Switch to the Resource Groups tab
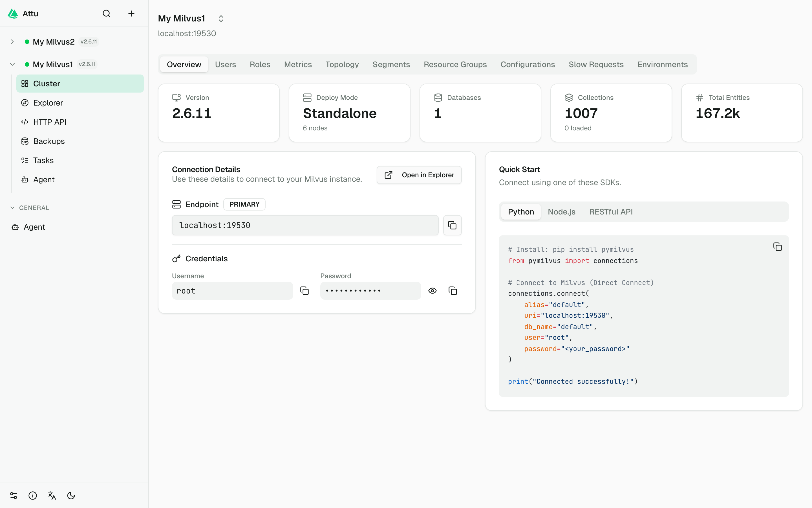 (x=455, y=64)
